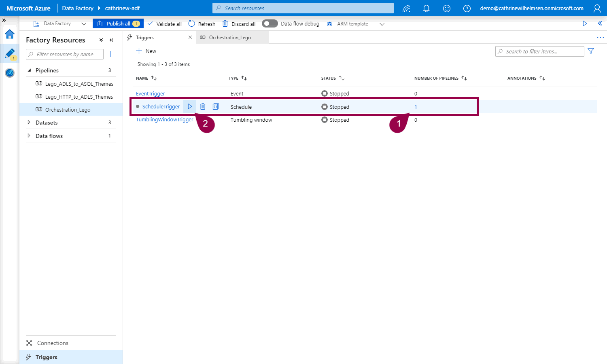The width and height of the screenshot is (607, 364).
Task: Click the feedback smiley icon
Action: tap(447, 8)
